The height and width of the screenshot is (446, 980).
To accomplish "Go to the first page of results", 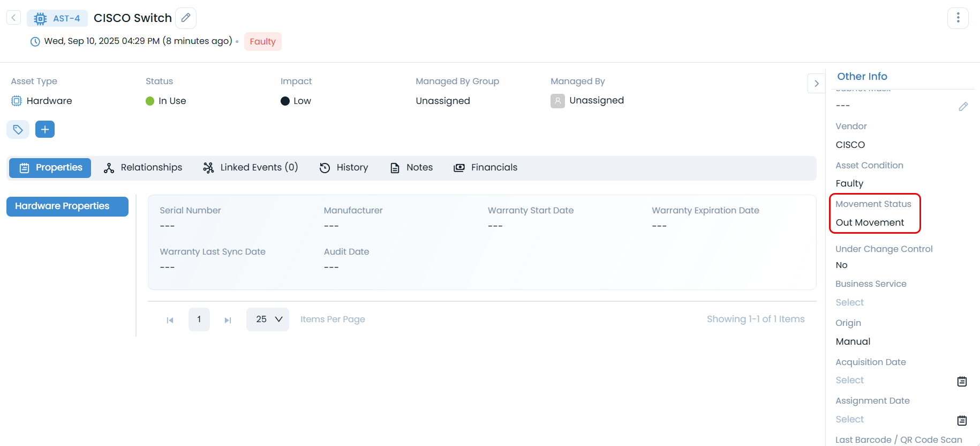I will pyautogui.click(x=170, y=320).
